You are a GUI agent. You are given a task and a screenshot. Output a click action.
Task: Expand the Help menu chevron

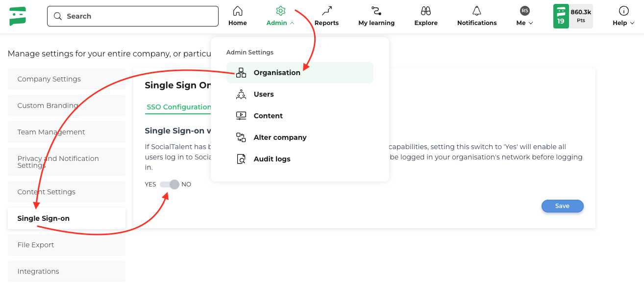(x=632, y=23)
